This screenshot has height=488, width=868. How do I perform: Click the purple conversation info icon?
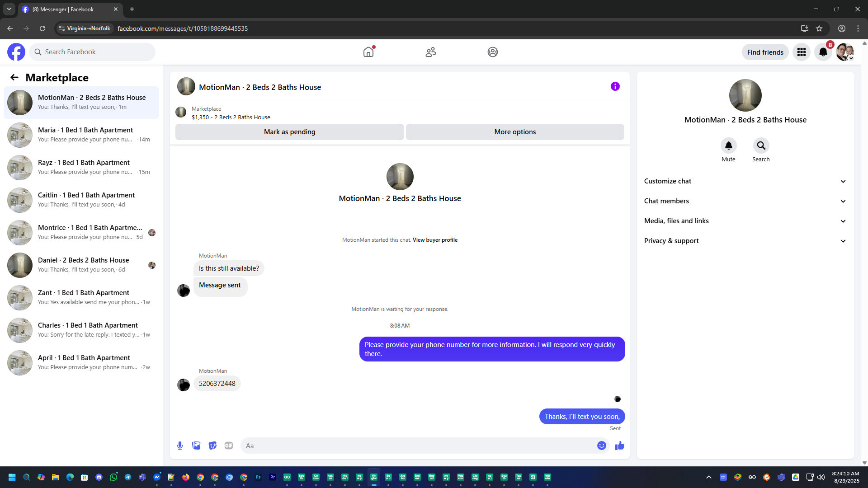click(615, 86)
